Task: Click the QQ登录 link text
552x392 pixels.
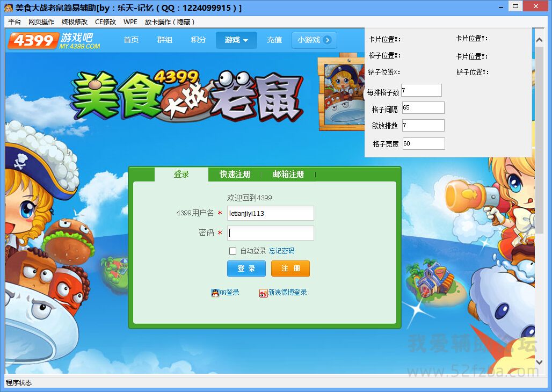Action: click(229, 292)
